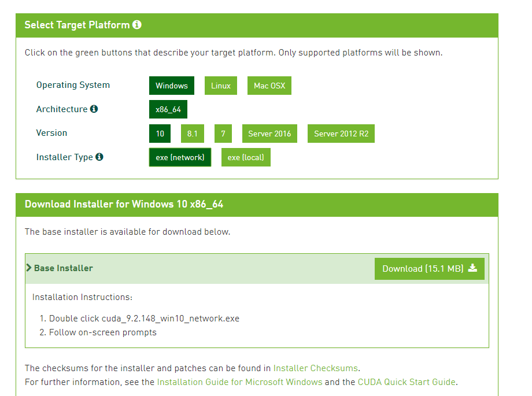Select exe (local) installer type

(246, 157)
